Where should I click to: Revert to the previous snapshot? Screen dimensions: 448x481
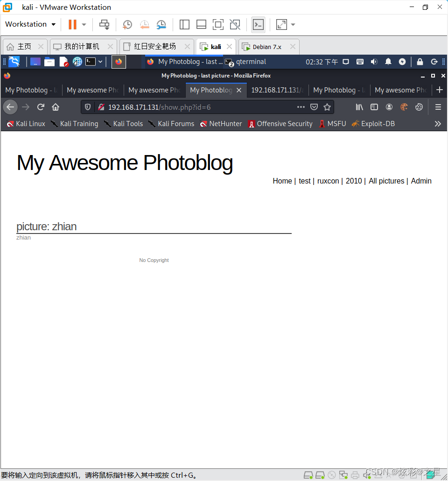click(x=144, y=25)
